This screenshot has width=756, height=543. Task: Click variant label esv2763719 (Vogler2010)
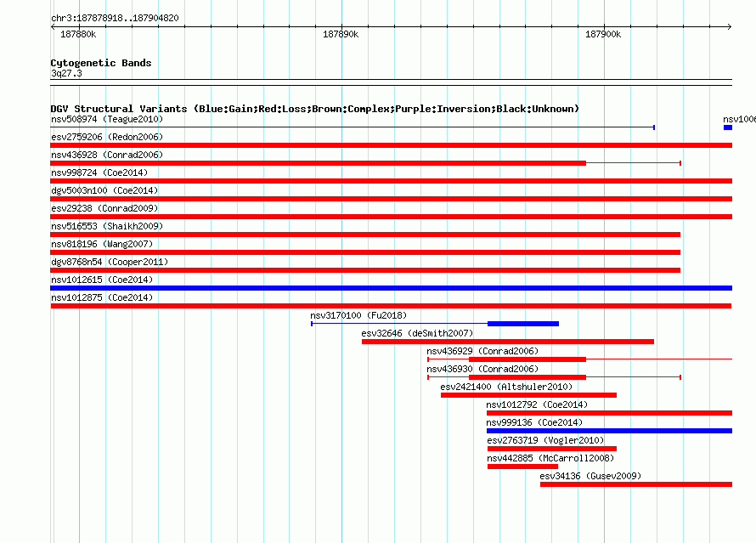tap(545, 440)
